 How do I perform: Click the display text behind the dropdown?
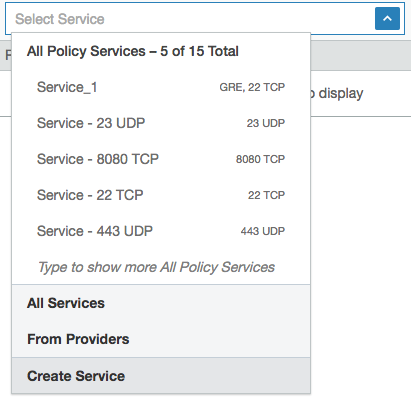pos(337,94)
